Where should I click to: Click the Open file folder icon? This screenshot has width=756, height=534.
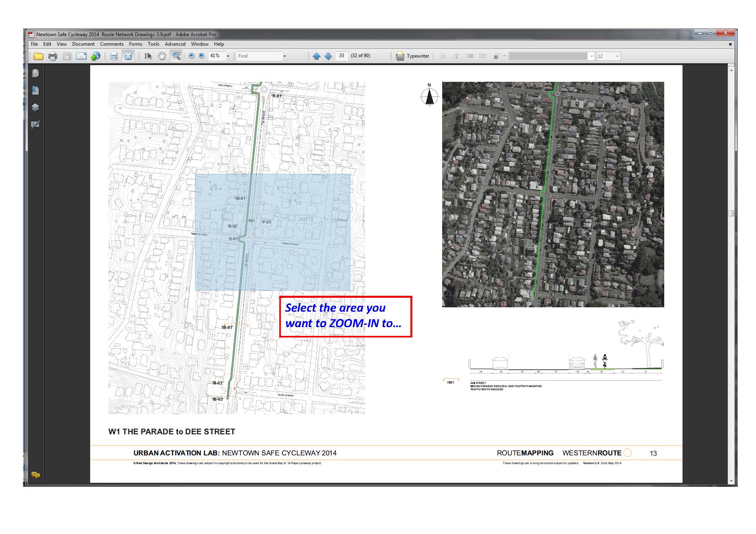38,56
